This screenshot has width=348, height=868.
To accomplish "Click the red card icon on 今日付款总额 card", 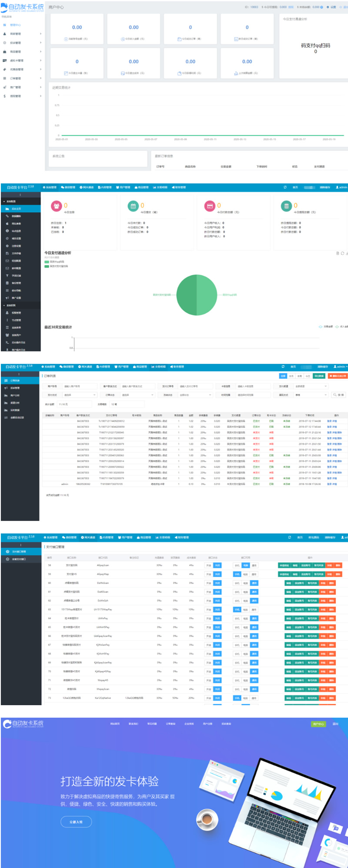I will click(x=210, y=206).
